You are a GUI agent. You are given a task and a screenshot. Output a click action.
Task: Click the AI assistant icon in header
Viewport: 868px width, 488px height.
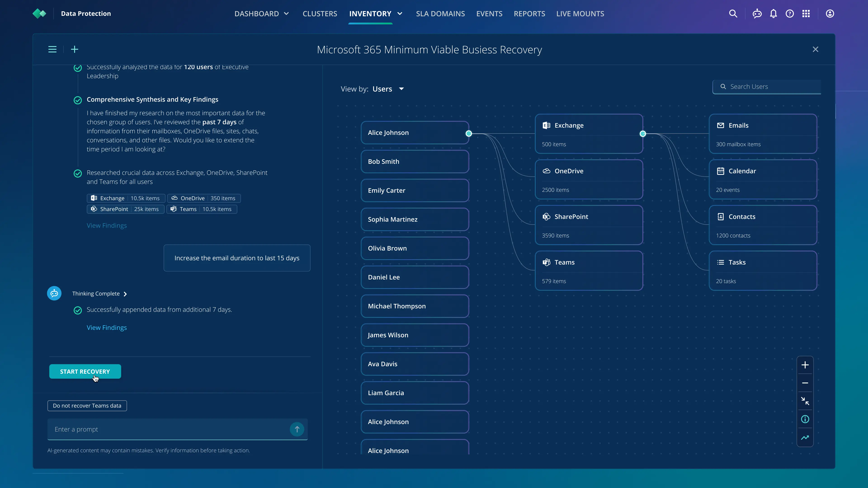(x=757, y=14)
